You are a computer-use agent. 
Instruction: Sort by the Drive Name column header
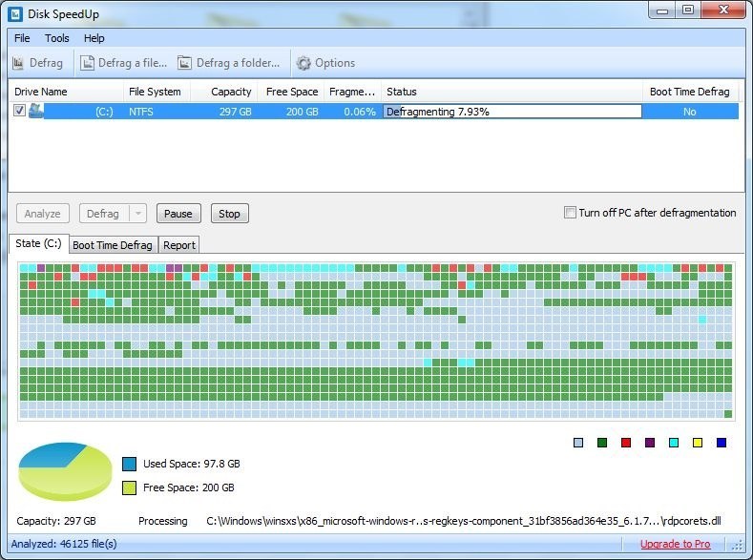point(66,92)
